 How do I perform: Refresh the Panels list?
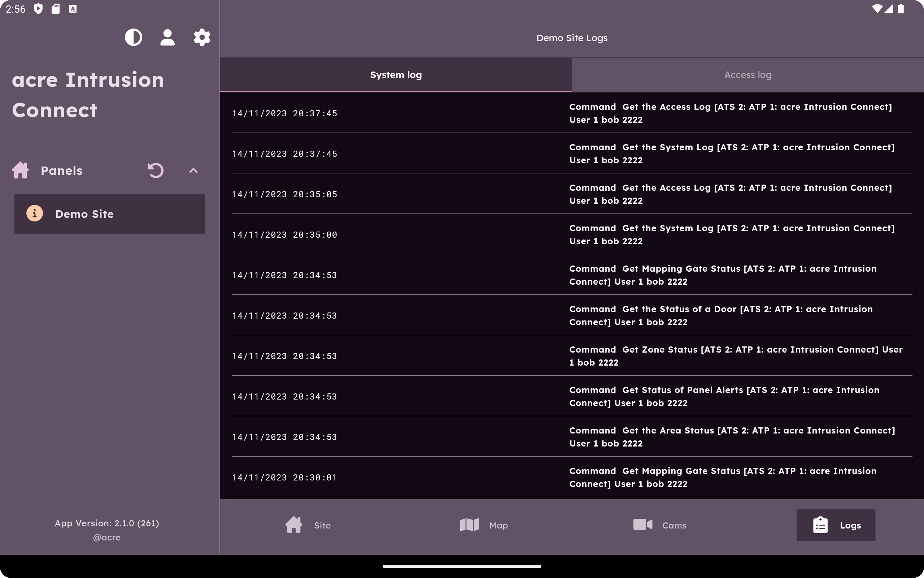point(156,171)
